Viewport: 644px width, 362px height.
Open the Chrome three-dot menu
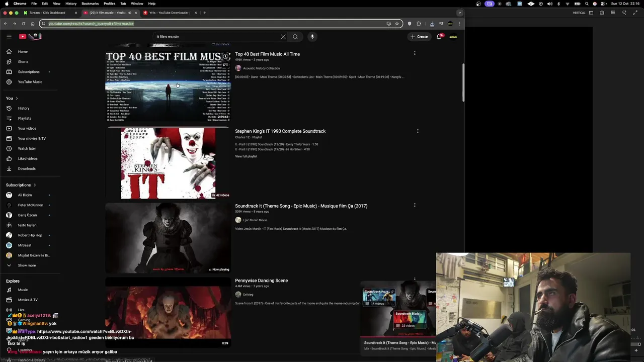459,24
